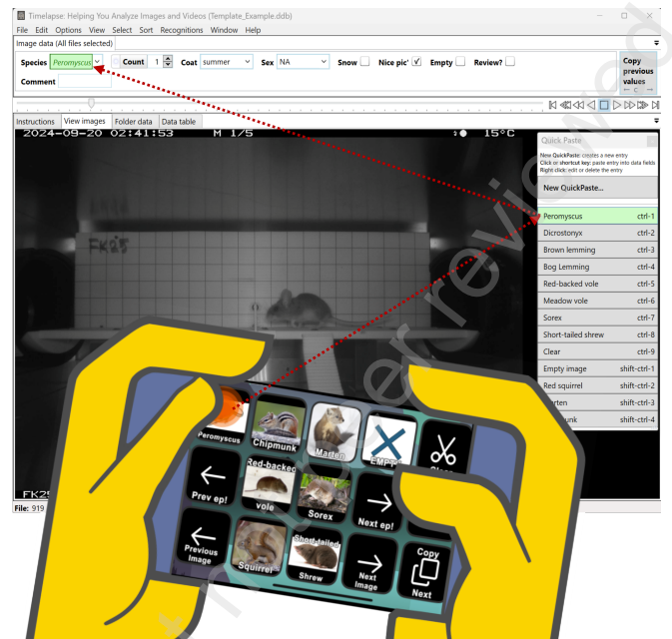Open the Species dropdown

(98, 62)
